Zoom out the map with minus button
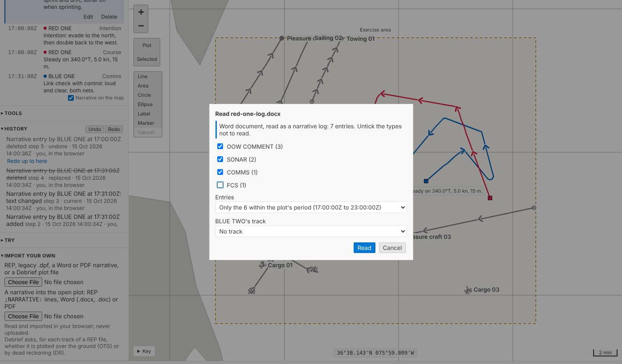The width and height of the screenshot is (622, 364). point(141,26)
